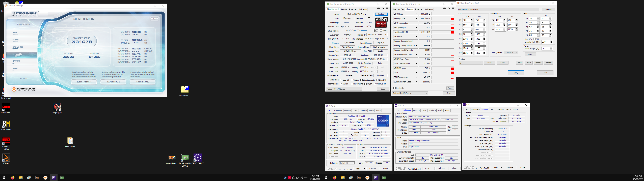Click screenshot camera icon in GPU-Z Graphics Card window
Viewport: 644px width, 181px height.
pyautogui.click(x=378, y=9)
